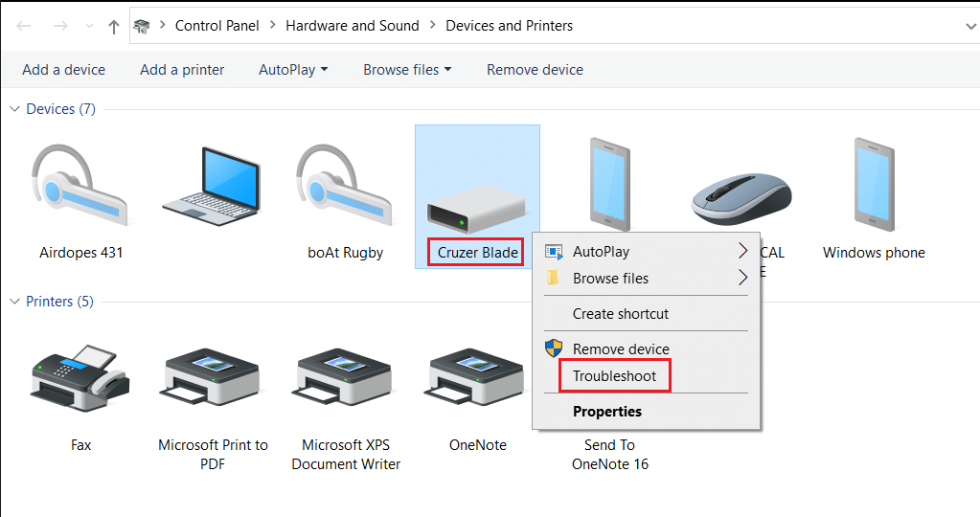Collapse the Devices group chevron
Screen dimensions: 980x517
14,109
